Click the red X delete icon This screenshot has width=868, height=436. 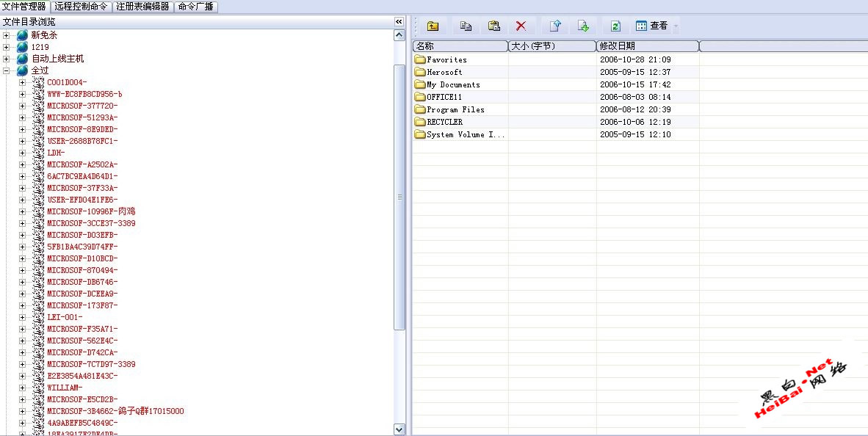(521, 26)
